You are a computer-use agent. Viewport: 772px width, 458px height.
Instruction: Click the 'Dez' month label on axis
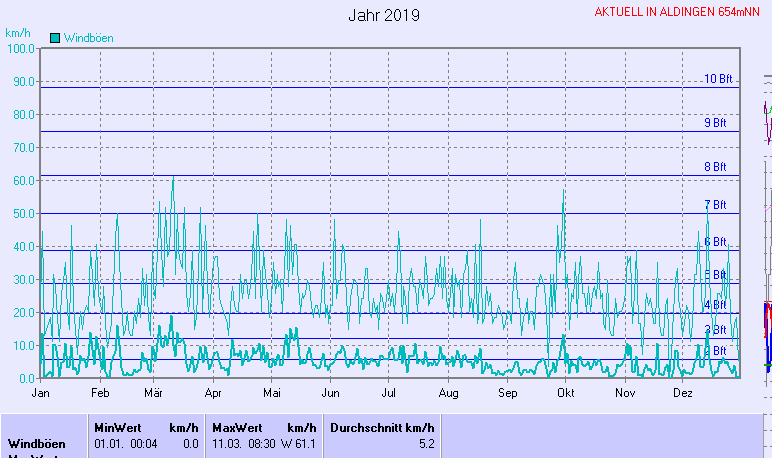683,393
